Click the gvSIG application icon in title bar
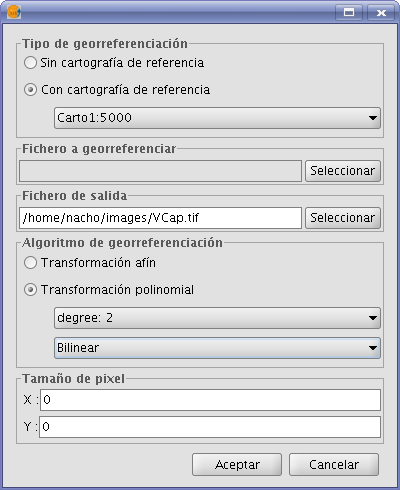The height and width of the screenshot is (490, 400). tap(14, 12)
